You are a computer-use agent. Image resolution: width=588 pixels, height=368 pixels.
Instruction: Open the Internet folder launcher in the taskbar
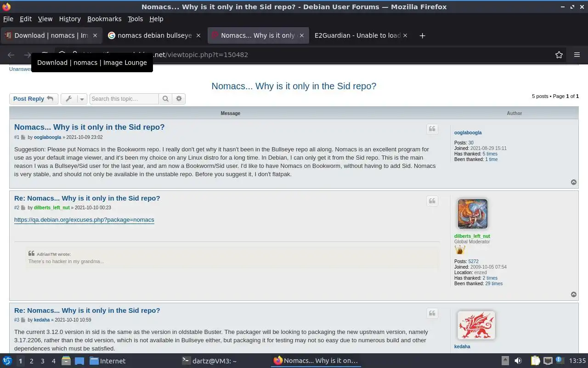(x=107, y=361)
